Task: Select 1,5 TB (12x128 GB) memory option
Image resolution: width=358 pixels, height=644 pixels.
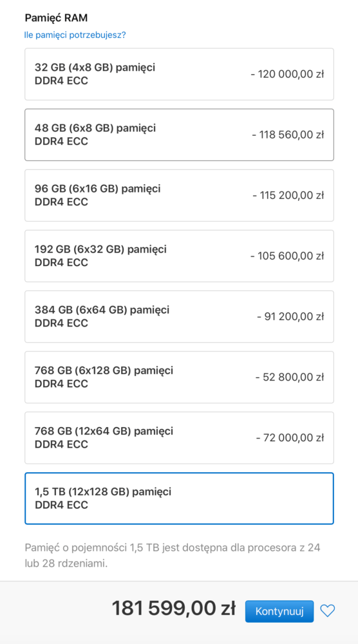Action: [x=179, y=498]
